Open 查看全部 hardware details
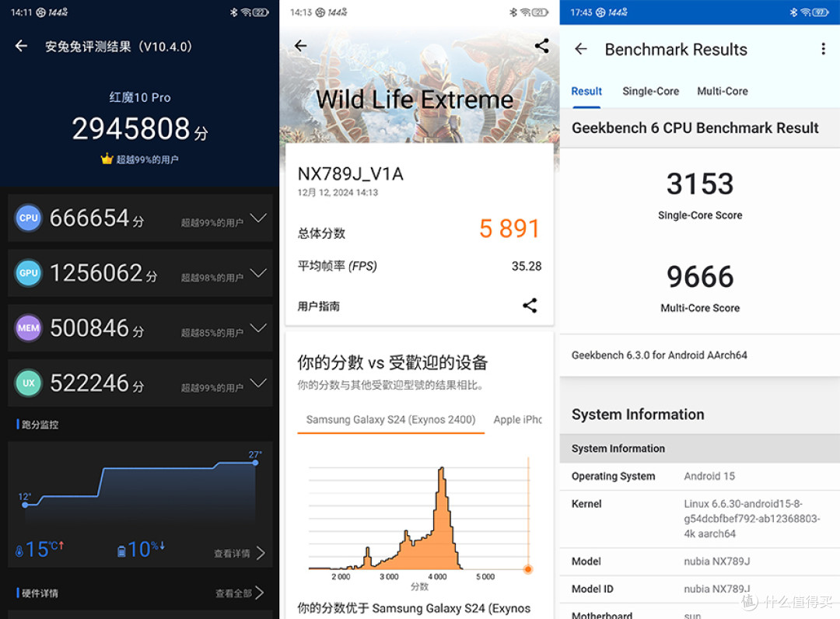 point(239,593)
